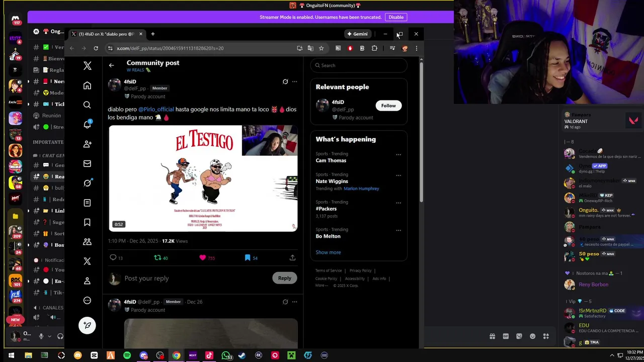
Task: Disable Streamer Mode in Discord banner
Action: tap(396, 17)
